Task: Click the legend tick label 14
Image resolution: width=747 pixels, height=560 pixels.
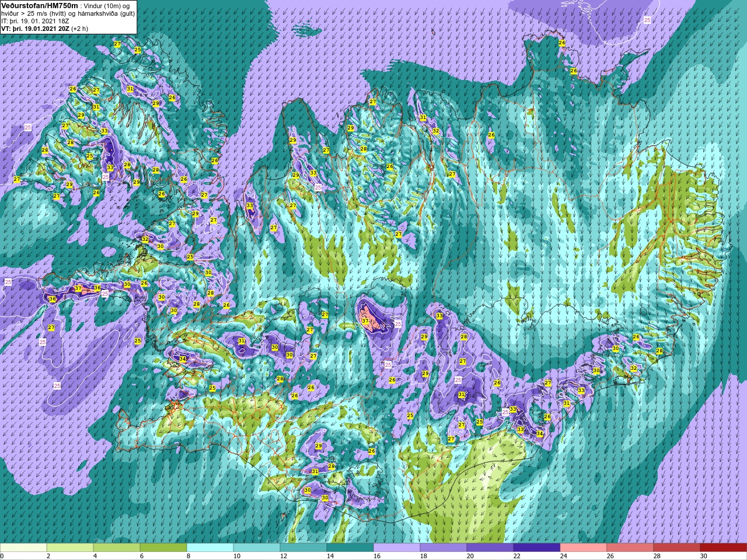Action: [330, 556]
